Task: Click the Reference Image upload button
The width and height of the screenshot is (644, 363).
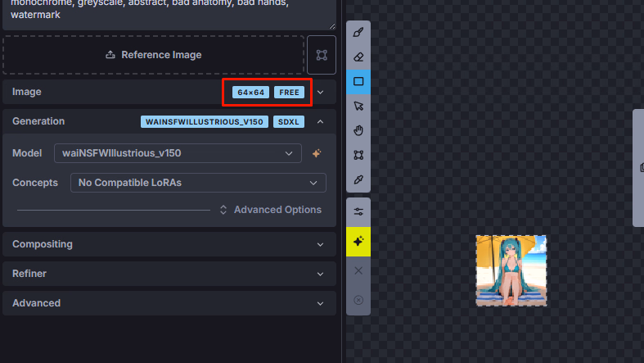Action: click(153, 55)
